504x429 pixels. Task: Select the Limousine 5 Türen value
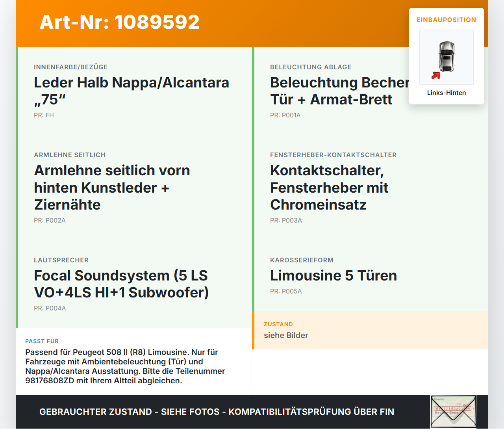coord(334,276)
